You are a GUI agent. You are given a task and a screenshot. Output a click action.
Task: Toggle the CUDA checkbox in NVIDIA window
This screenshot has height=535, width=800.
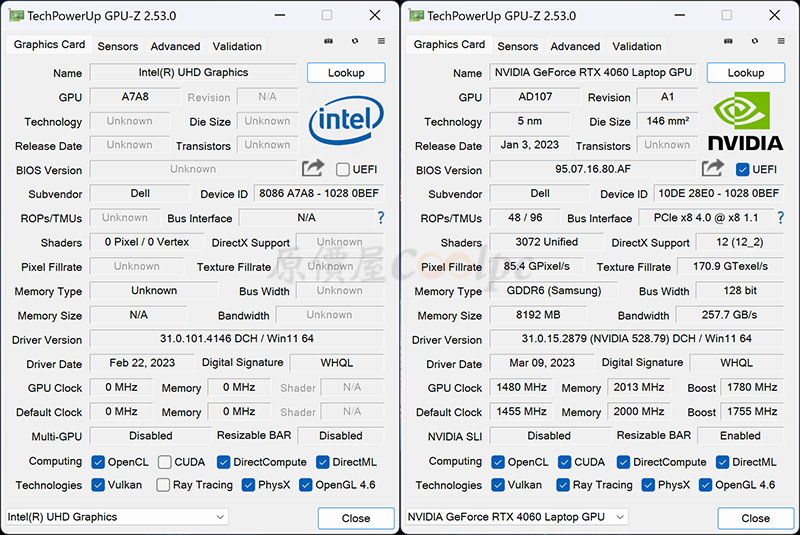point(564,462)
